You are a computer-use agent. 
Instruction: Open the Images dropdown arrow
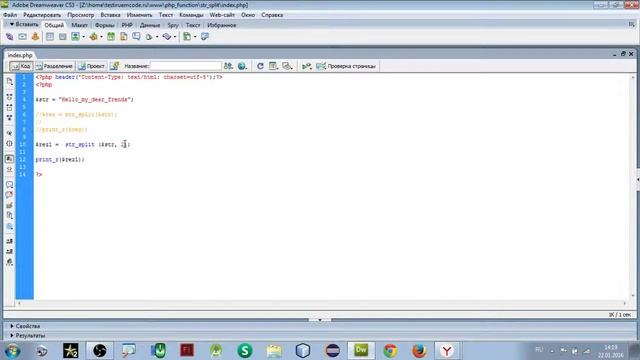click(83, 37)
